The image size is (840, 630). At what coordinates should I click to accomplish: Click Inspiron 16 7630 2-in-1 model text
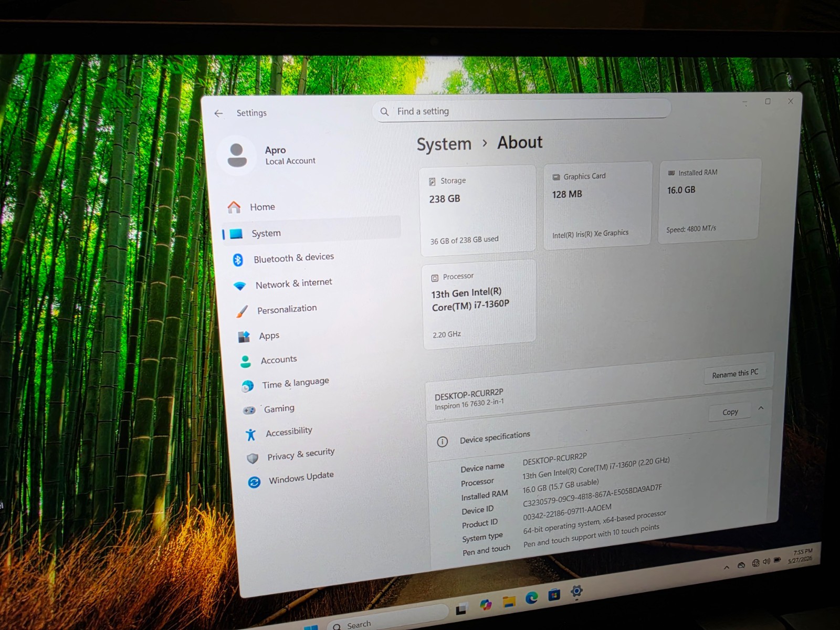(469, 404)
